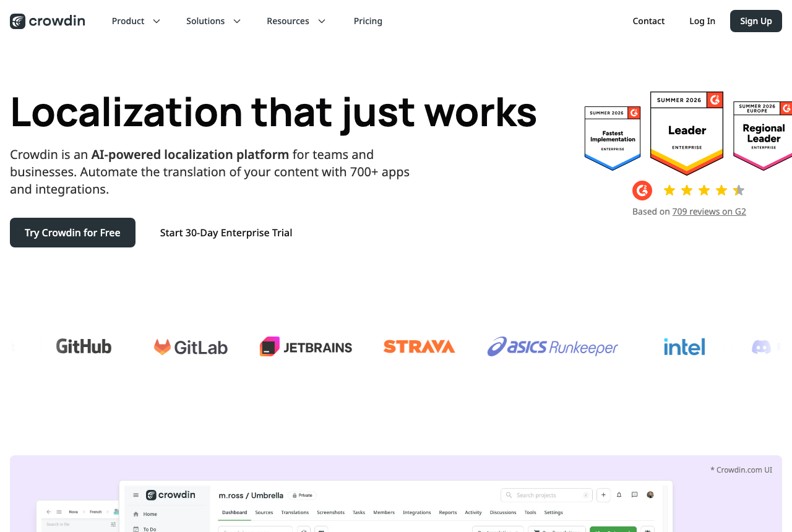
Task: Start the 30-Day Enterprise Trial
Action: click(x=226, y=233)
